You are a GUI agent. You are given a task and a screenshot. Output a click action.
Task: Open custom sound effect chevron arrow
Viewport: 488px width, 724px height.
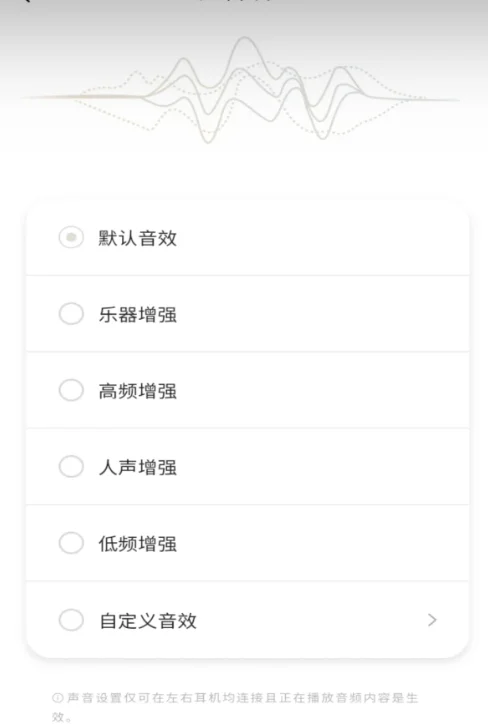point(432,620)
